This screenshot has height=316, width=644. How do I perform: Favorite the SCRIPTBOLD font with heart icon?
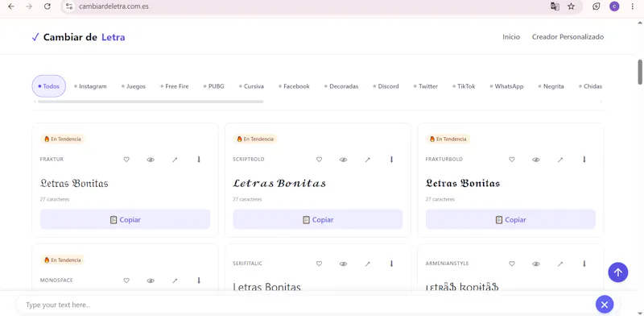(319, 160)
